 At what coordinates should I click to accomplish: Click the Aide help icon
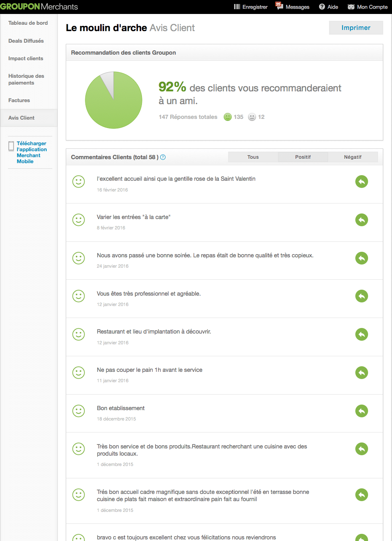(x=322, y=7)
